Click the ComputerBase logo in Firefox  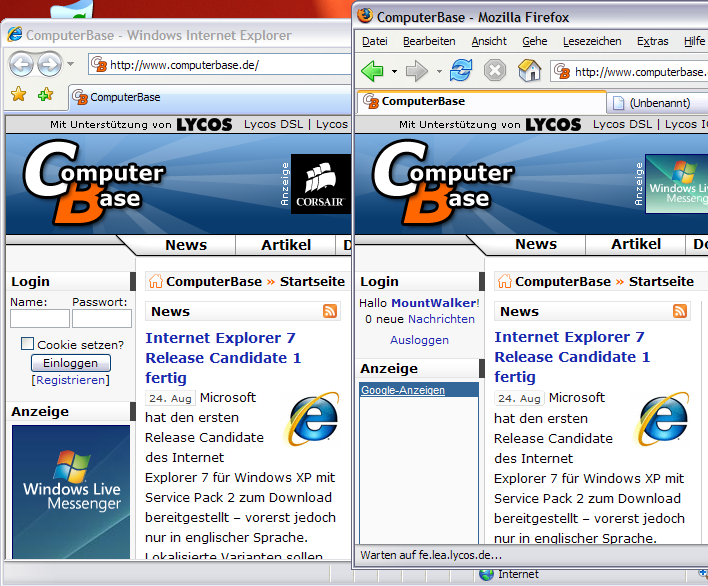pyautogui.click(x=442, y=182)
